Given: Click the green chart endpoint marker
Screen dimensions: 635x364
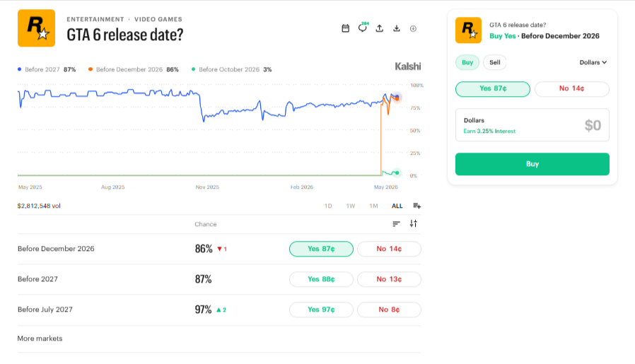Looking at the screenshot, I should [397, 173].
